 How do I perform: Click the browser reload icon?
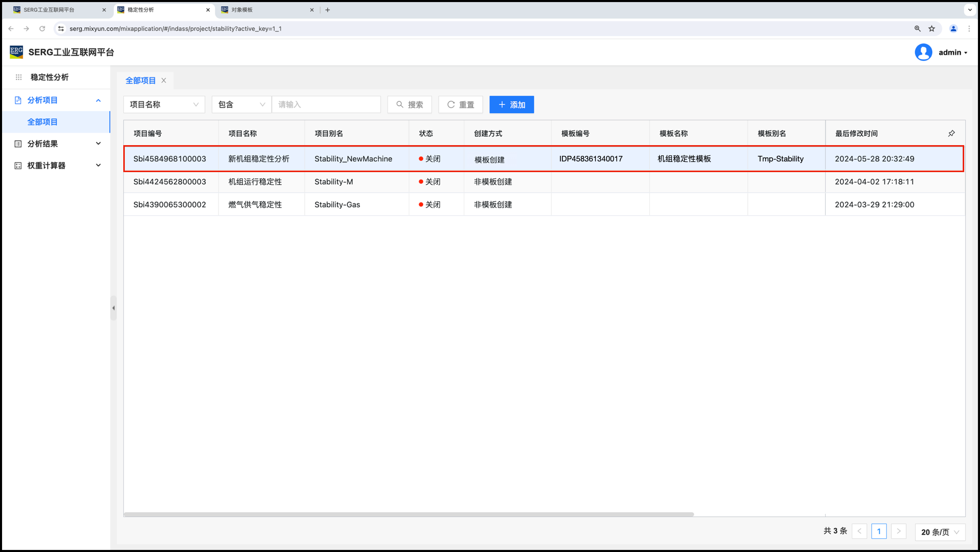[42, 29]
